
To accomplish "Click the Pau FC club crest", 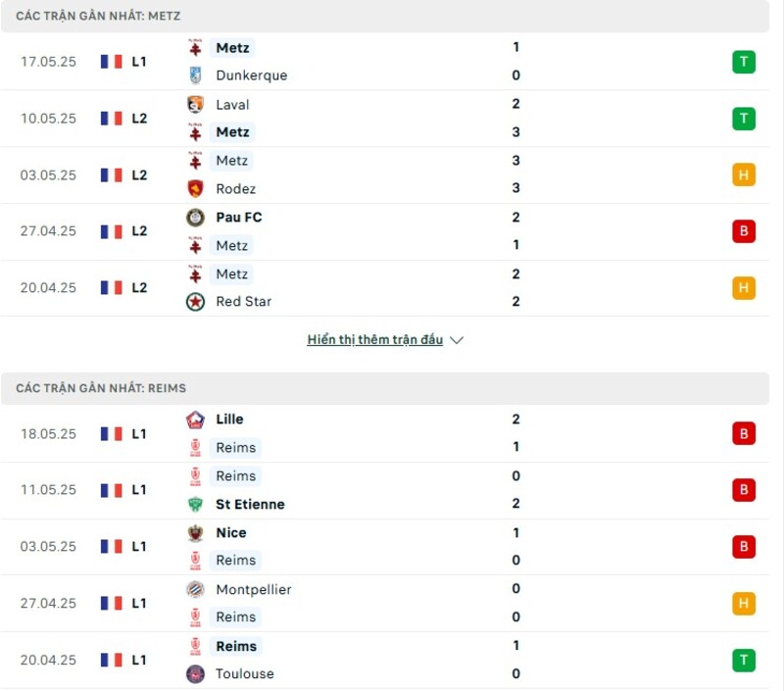I will pyautogui.click(x=195, y=218).
